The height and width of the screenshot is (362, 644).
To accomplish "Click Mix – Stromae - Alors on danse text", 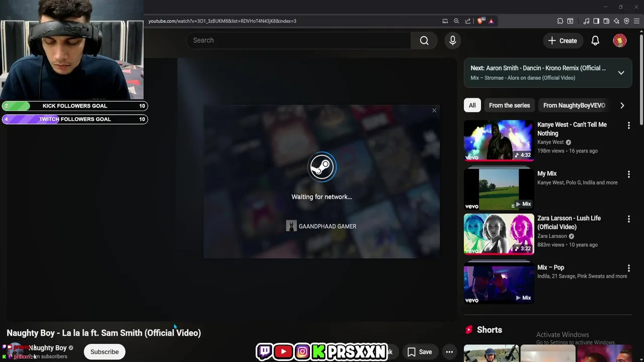I will [523, 78].
